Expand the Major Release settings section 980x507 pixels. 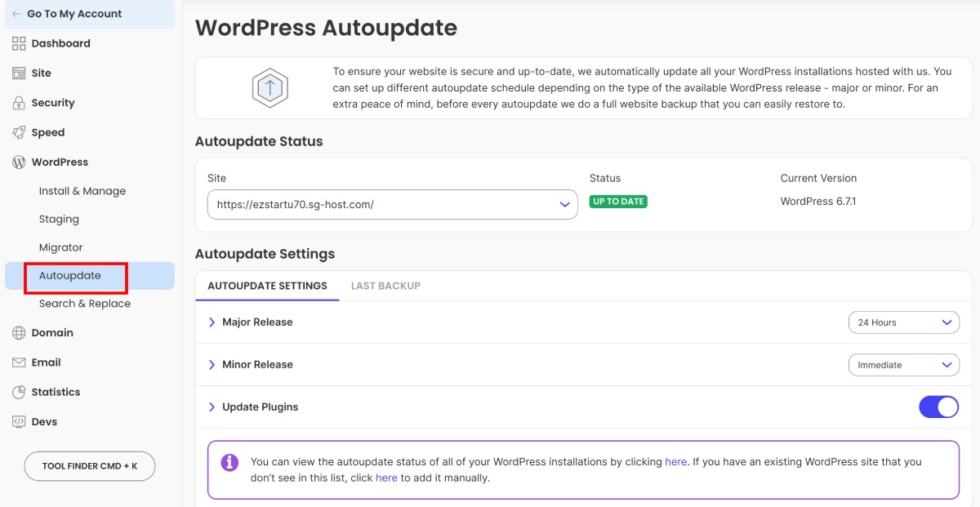(212, 322)
